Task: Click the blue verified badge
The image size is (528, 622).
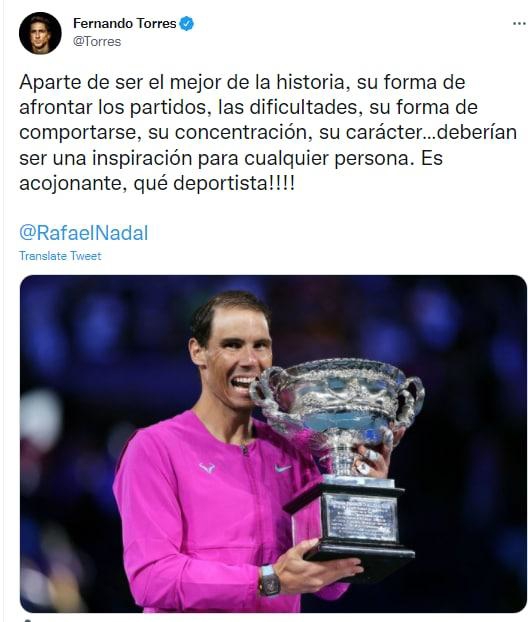Action: [186, 24]
